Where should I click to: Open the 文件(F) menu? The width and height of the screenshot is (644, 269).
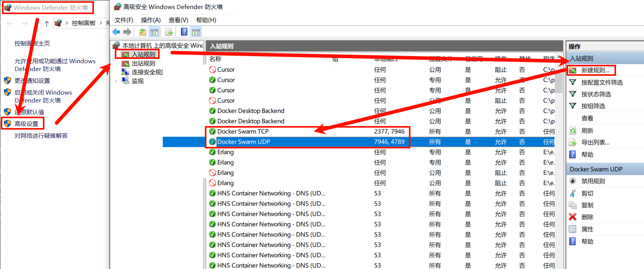124,20
